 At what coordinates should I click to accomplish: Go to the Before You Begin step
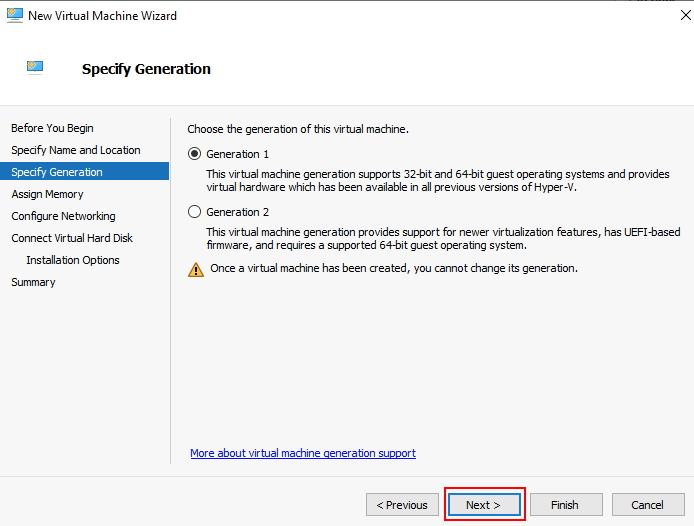(x=52, y=128)
